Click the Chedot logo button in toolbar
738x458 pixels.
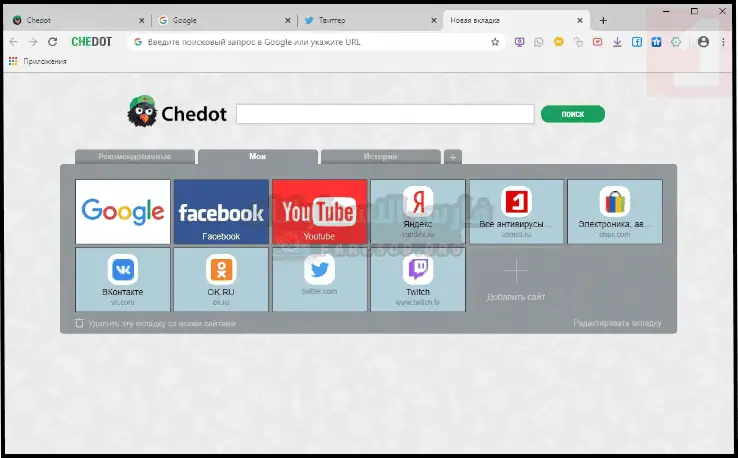(x=91, y=42)
